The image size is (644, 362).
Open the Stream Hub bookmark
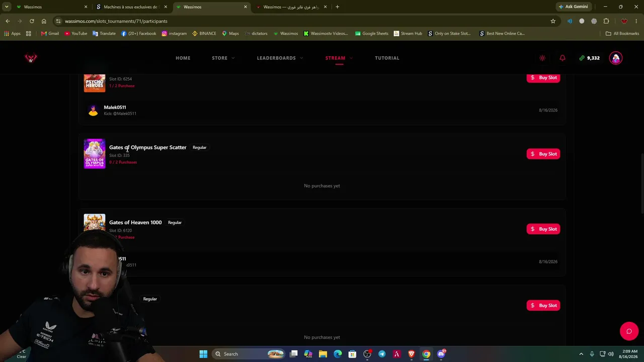pos(408,34)
